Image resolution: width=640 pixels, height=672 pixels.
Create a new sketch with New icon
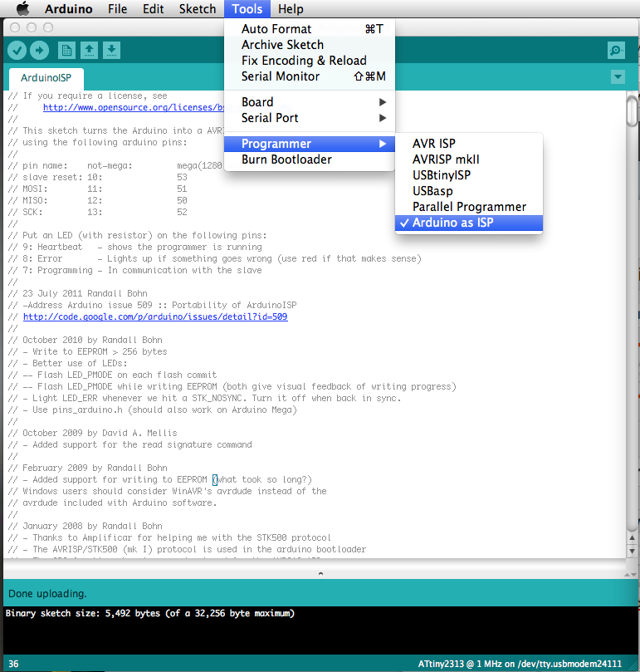point(66,50)
